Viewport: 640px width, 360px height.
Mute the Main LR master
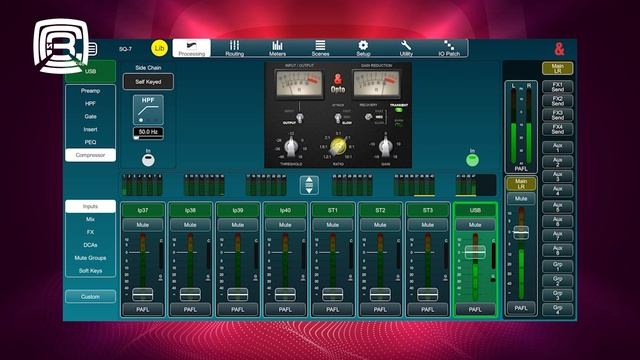click(521, 198)
